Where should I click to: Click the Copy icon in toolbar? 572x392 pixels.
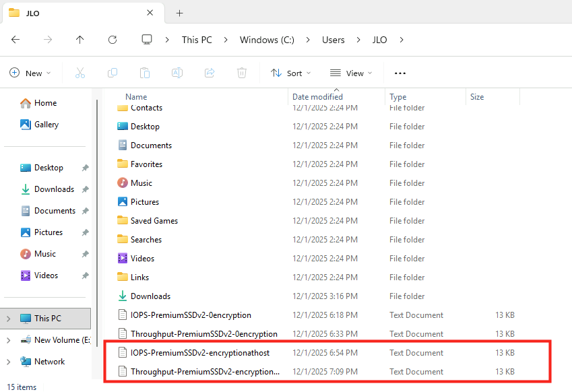pos(113,73)
